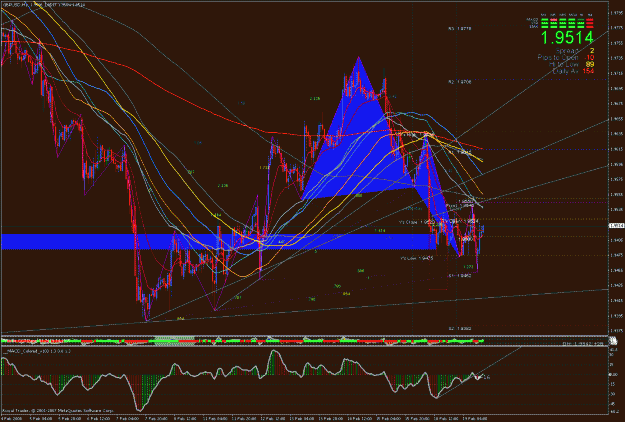
Task: Click the Pivot level label on chart
Action: pos(459,206)
